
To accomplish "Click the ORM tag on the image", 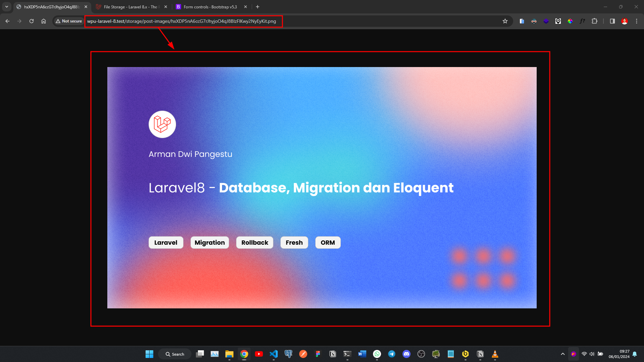I will tap(327, 242).
